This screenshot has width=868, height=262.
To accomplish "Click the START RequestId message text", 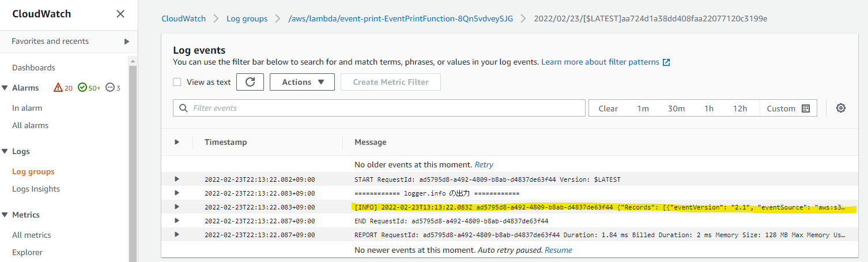I will click(488, 179).
